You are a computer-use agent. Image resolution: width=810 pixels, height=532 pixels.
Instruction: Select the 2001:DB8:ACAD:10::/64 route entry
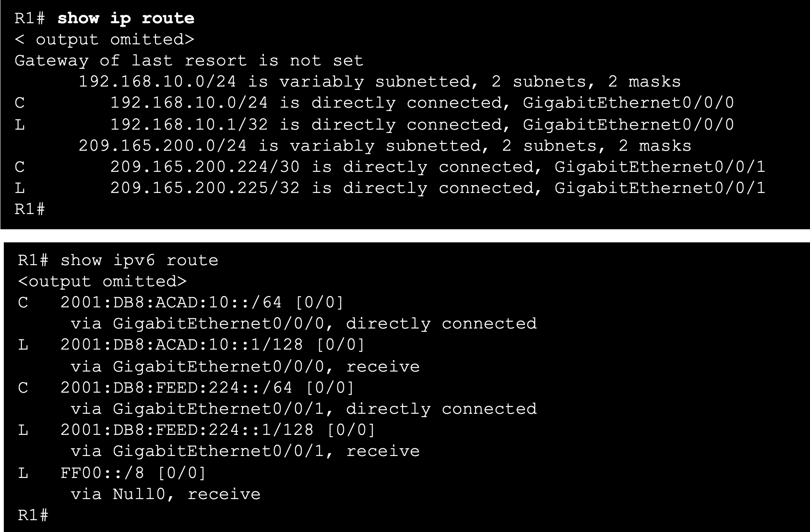coord(181,303)
